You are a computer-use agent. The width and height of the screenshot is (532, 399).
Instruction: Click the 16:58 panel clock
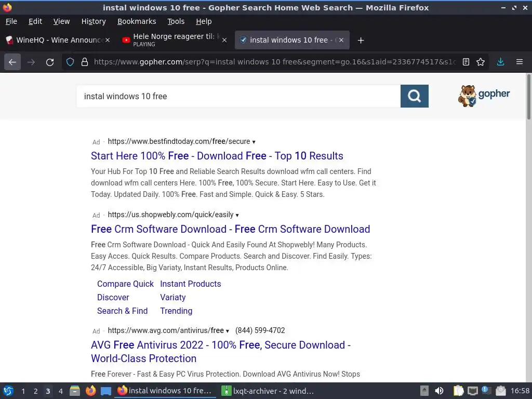pos(520,391)
